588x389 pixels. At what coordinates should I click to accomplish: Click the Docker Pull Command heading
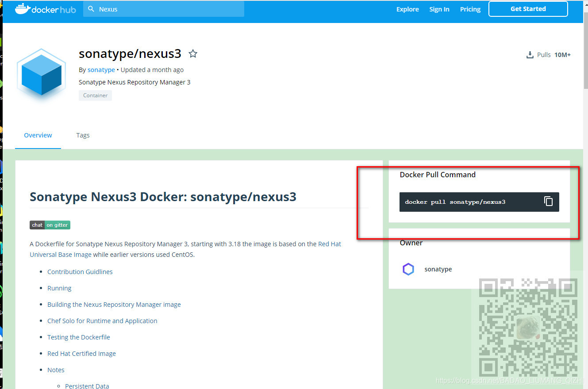click(438, 175)
